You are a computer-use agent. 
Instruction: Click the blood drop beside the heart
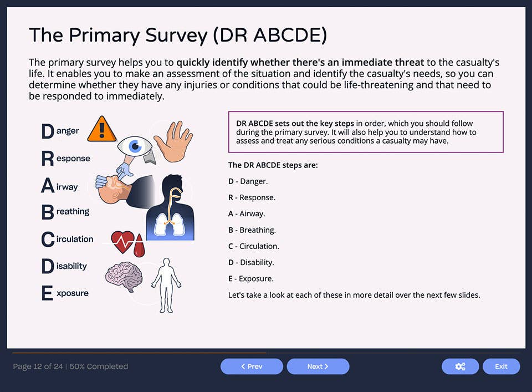tap(140, 247)
